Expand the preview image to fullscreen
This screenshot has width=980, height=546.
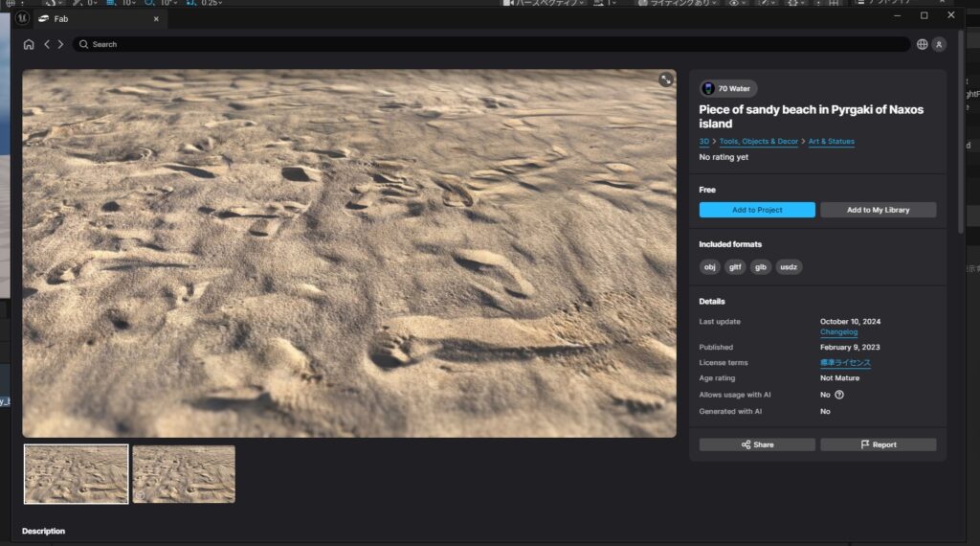coord(665,80)
